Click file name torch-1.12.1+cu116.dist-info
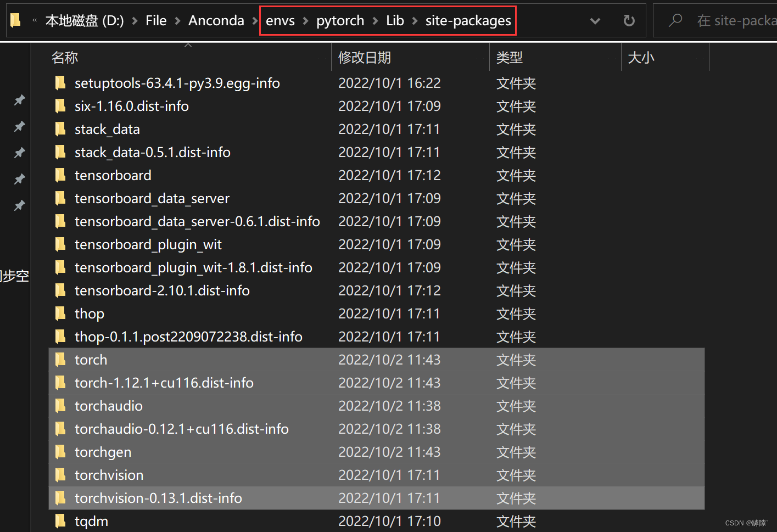Screen dimensions: 777x532 click(164, 383)
